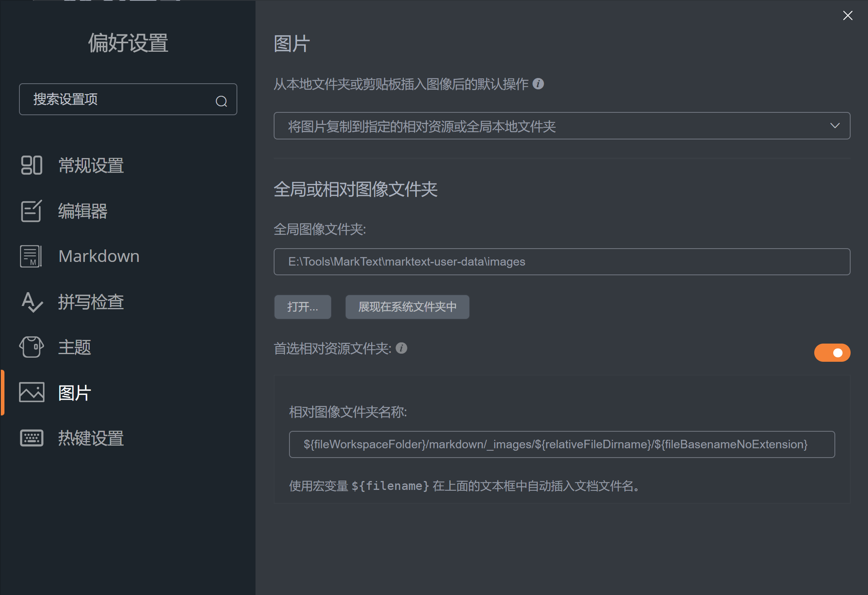The height and width of the screenshot is (595, 868).
Task: Click info icon beside relative folder label
Action: [401, 348]
